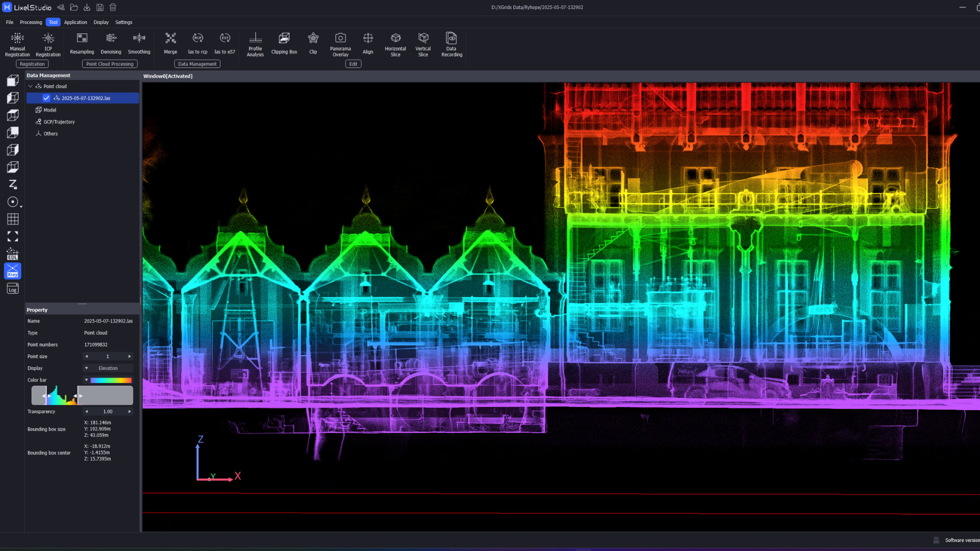Select the Denoising tool
This screenshot has height=551, width=980.
[x=111, y=43]
